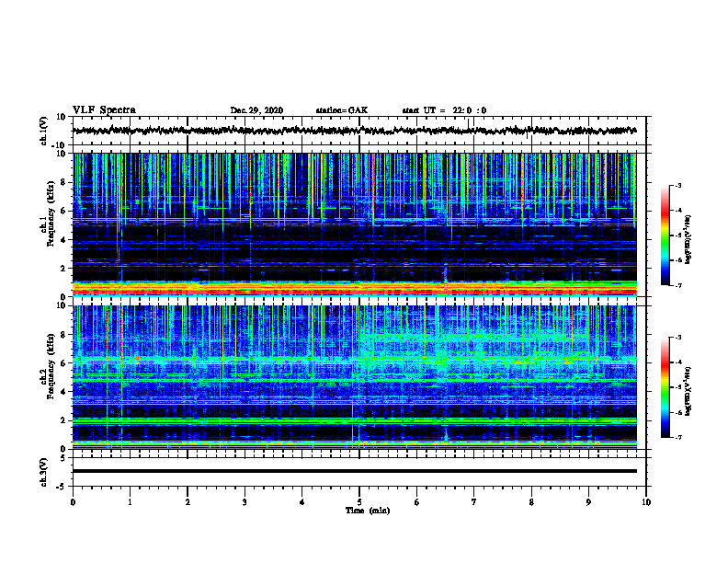Click the log(PSD) label beside ch.1 color scale

coord(688,240)
